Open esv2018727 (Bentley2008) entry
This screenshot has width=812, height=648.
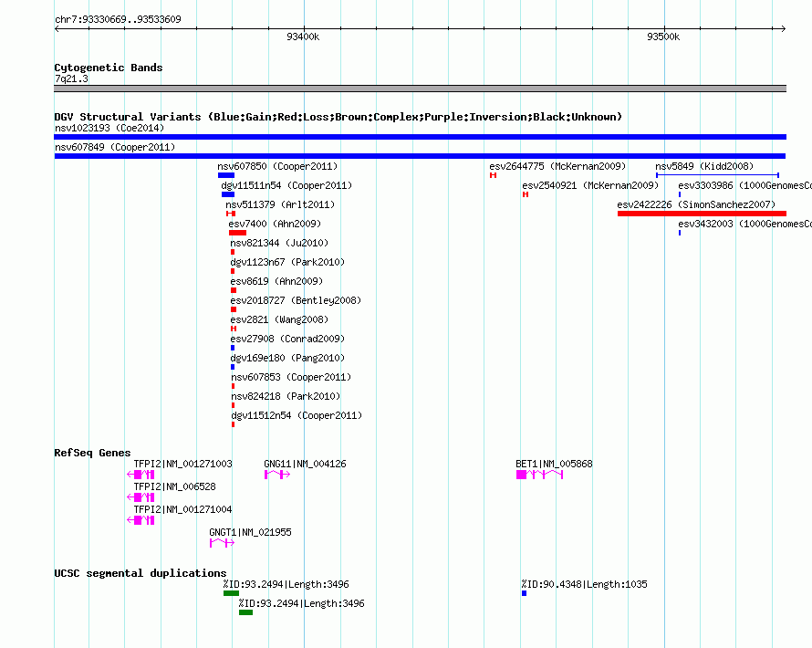(296, 300)
